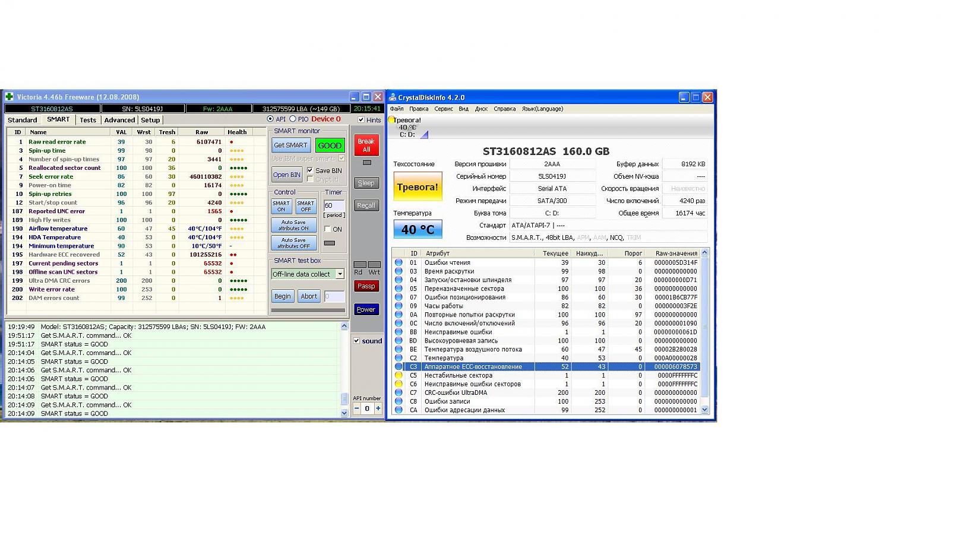Click the Open BIN button
The height and width of the screenshot is (551, 980).
tap(287, 175)
